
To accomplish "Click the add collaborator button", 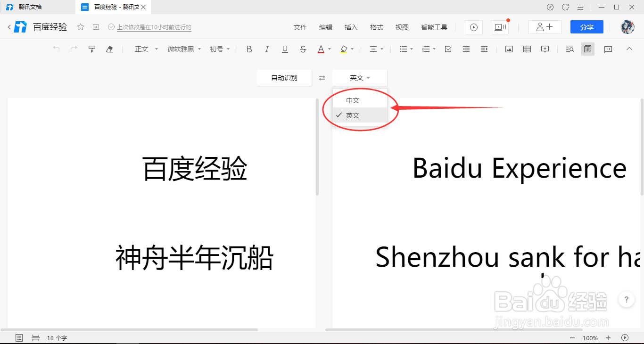I will pos(545,27).
